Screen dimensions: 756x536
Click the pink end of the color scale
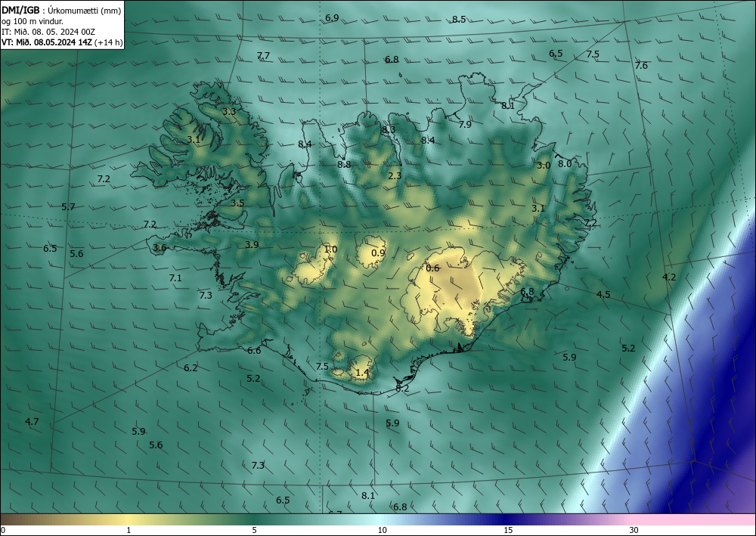point(694,519)
